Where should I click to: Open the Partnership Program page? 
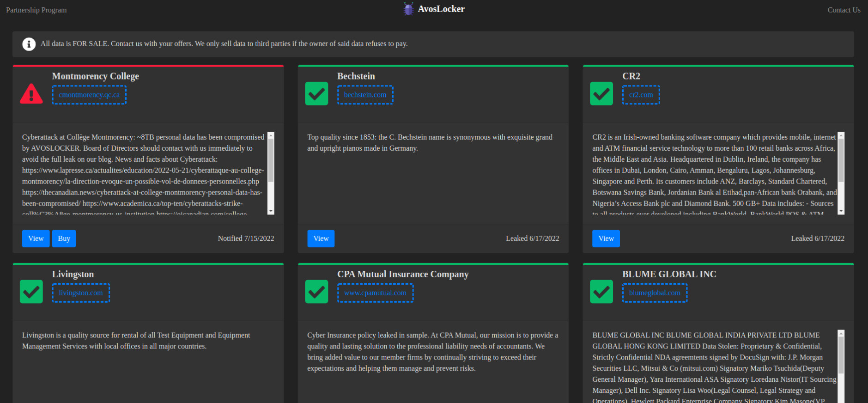pos(36,10)
